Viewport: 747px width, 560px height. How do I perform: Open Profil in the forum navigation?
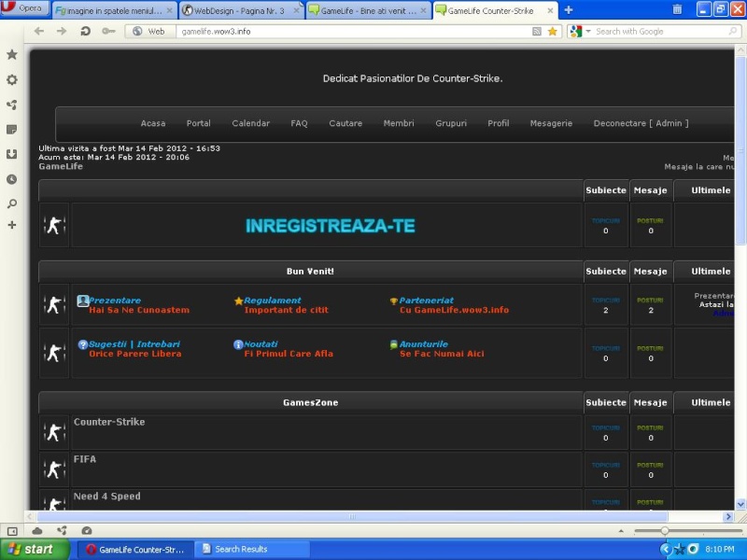499,123
